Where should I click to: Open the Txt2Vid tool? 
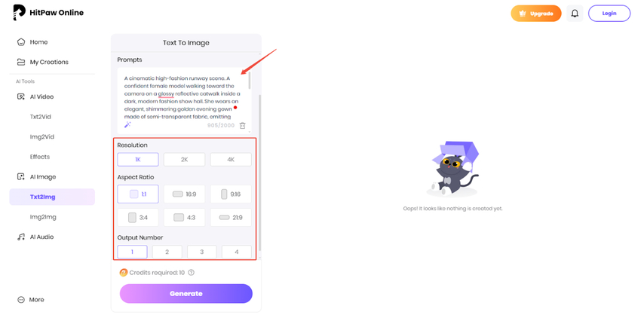(x=41, y=117)
